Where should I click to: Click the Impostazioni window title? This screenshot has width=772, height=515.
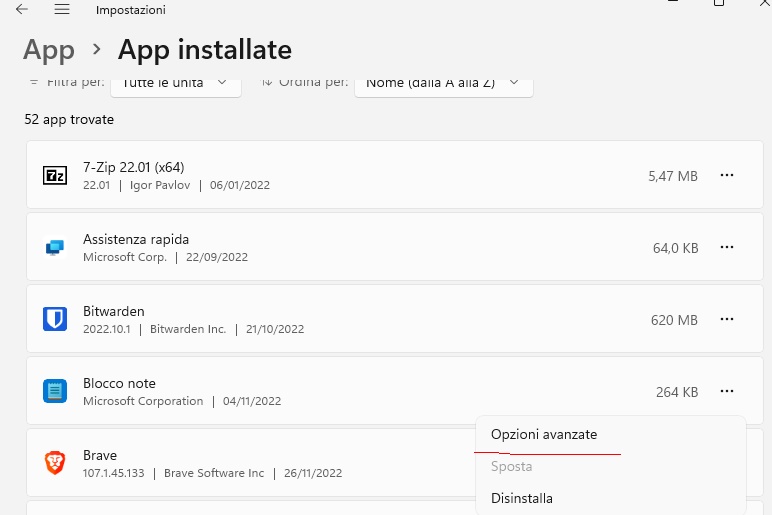pyautogui.click(x=130, y=10)
